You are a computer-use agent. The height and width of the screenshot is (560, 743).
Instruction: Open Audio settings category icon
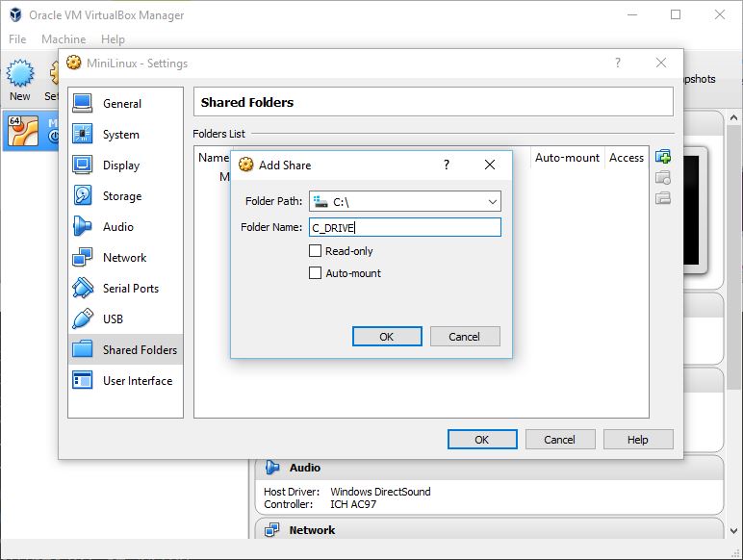(x=83, y=226)
